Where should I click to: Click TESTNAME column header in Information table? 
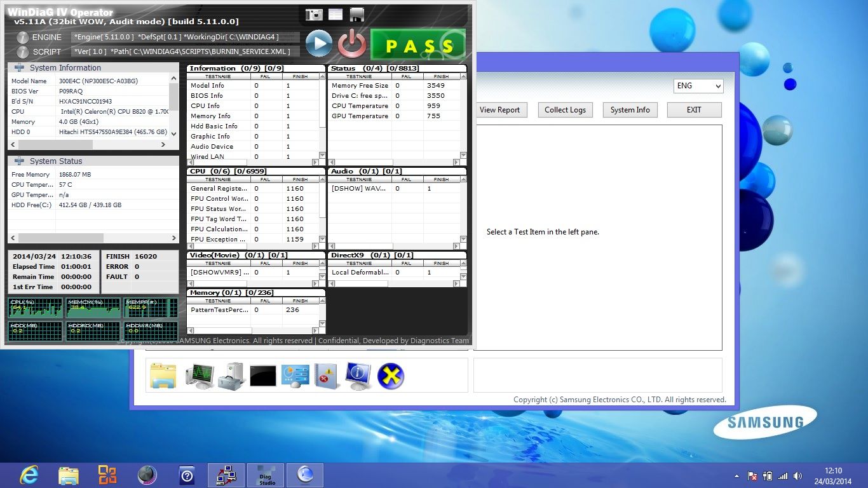click(218, 76)
